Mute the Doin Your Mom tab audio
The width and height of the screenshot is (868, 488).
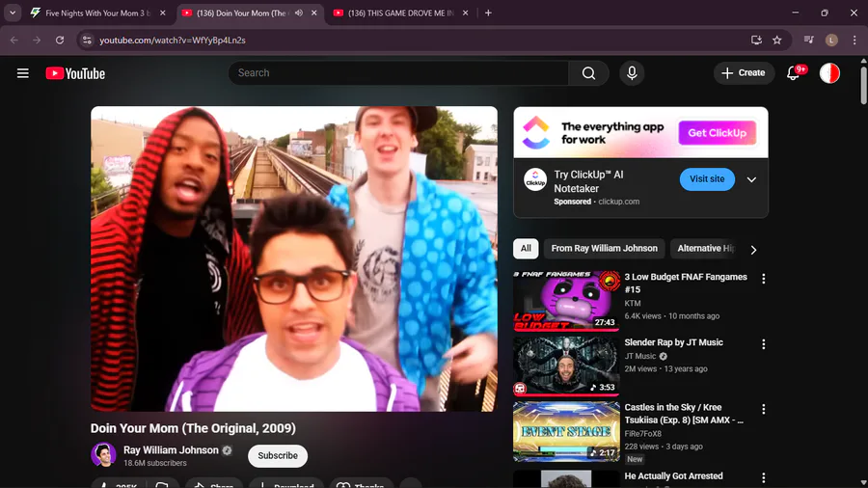click(x=299, y=13)
